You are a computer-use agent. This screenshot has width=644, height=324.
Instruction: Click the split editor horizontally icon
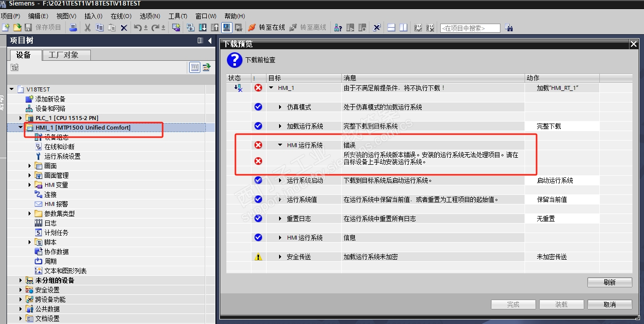[x=392, y=28]
